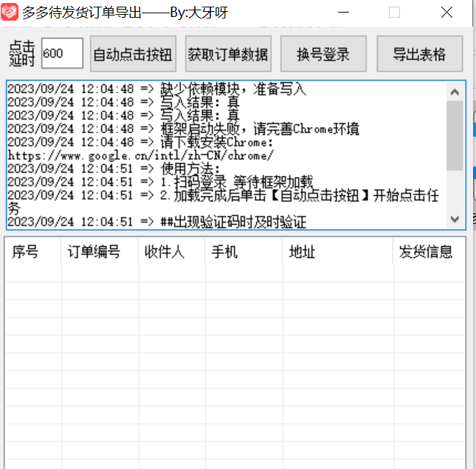Export the table with 导出表格
The width and height of the screenshot is (476, 469).
[x=419, y=54]
